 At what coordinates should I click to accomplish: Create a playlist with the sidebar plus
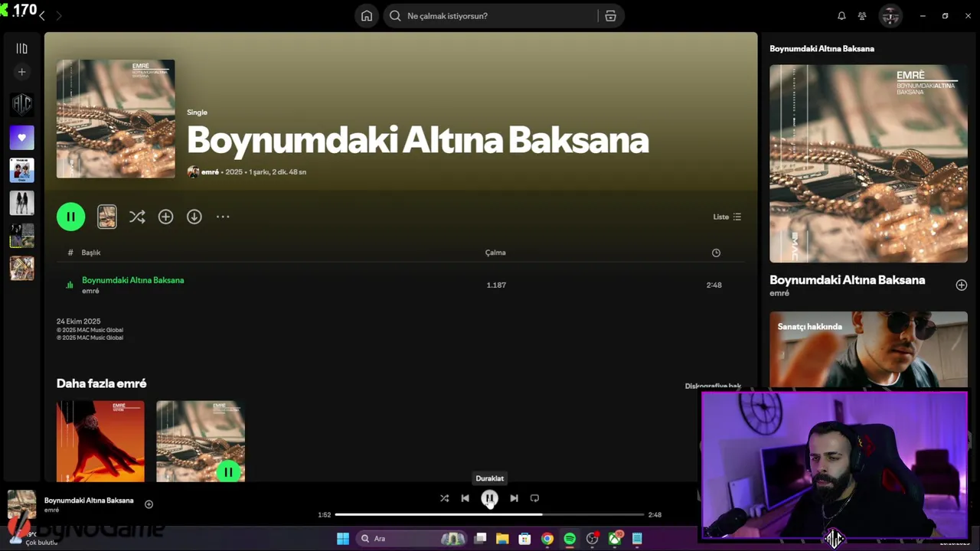pos(21,72)
